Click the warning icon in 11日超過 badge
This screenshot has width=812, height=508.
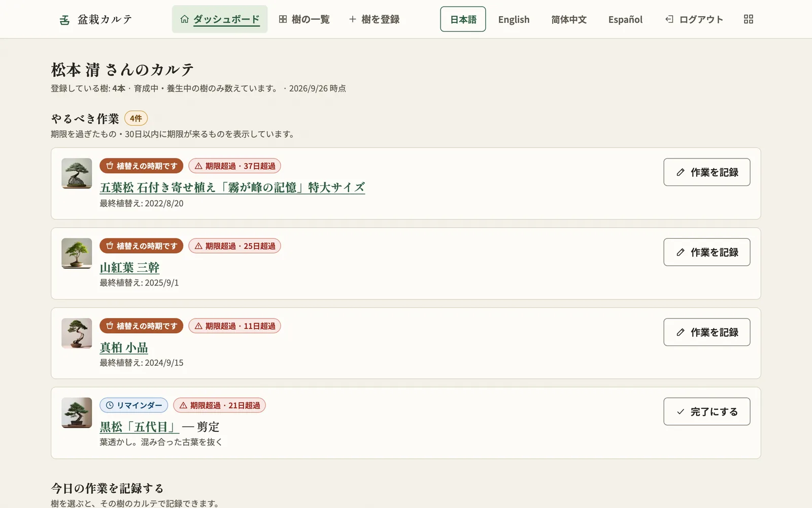click(x=198, y=326)
